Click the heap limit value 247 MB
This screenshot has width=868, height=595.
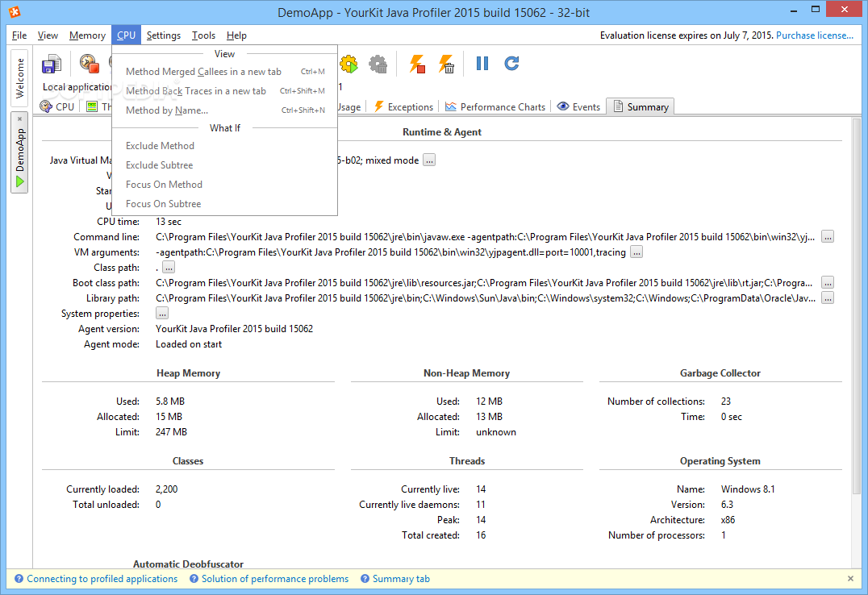[x=171, y=431]
